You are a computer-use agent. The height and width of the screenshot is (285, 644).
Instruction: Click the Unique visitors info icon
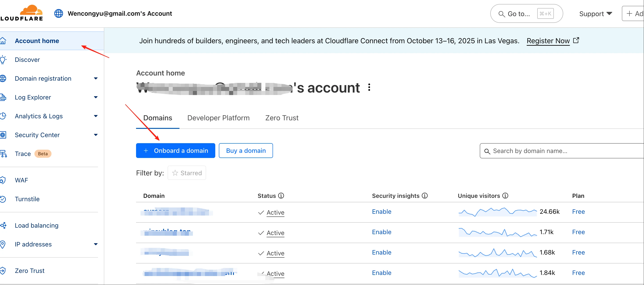pos(505,196)
